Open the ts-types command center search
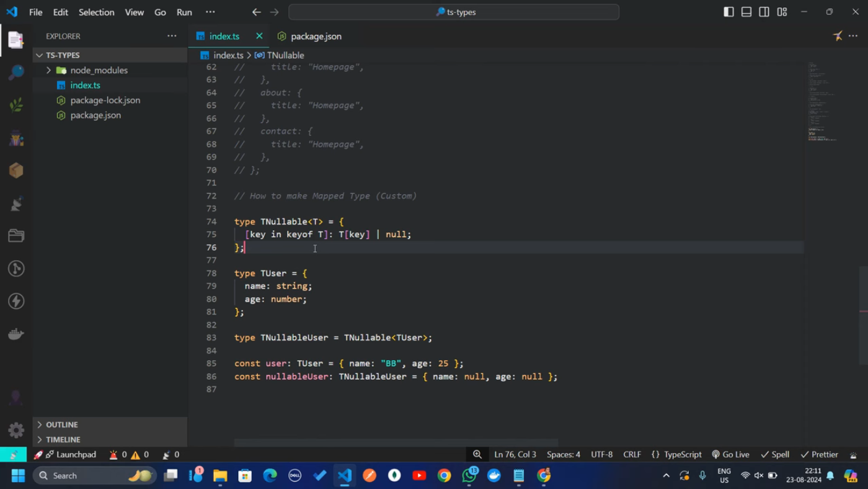Viewport: 868px width, 489px height. 454,12
